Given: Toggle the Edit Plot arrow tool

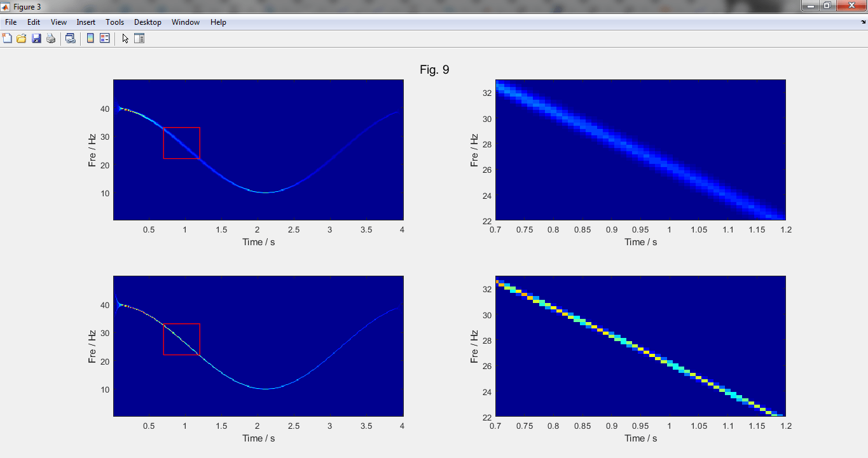Looking at the screenshot, I should [x=125, y=39].
